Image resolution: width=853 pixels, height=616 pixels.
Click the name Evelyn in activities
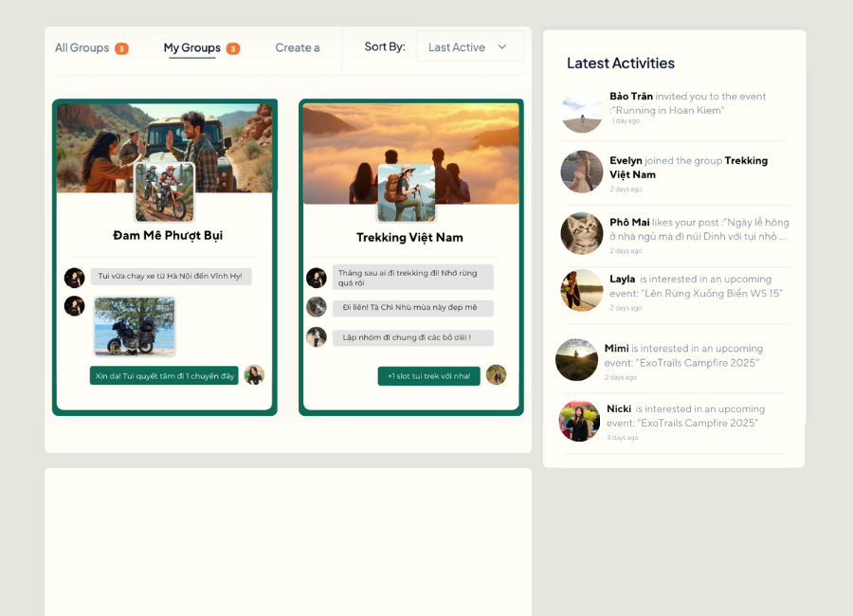(626, 160)
